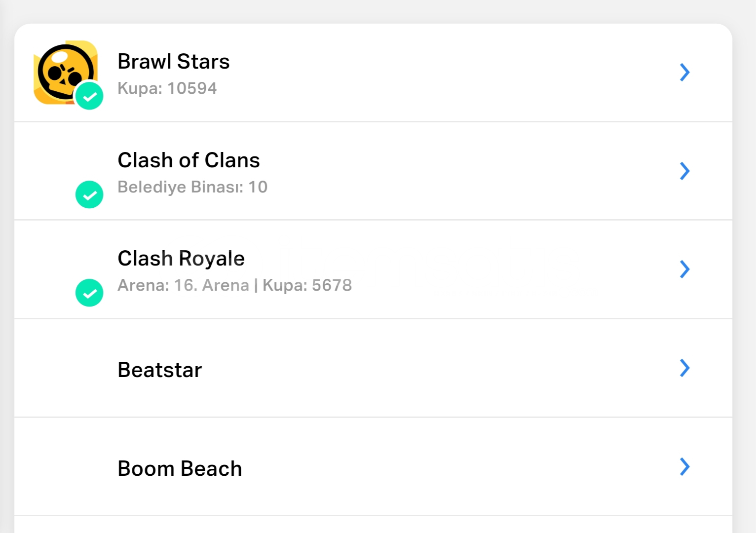The width and height of the screenshot is (756, 533).
Task: Open the Brawl Stars title
Action: pyautogui.click(x=174, y=62)
